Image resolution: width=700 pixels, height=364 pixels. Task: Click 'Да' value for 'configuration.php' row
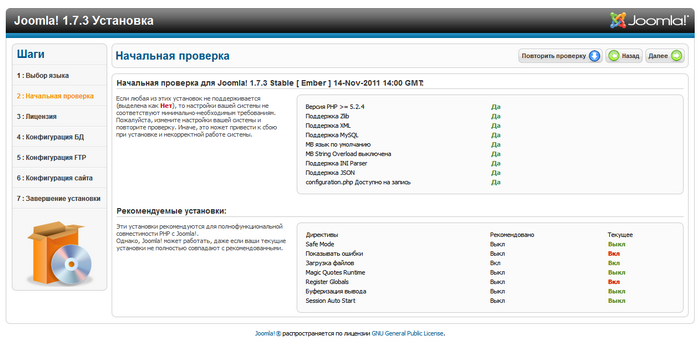point(496,182)
